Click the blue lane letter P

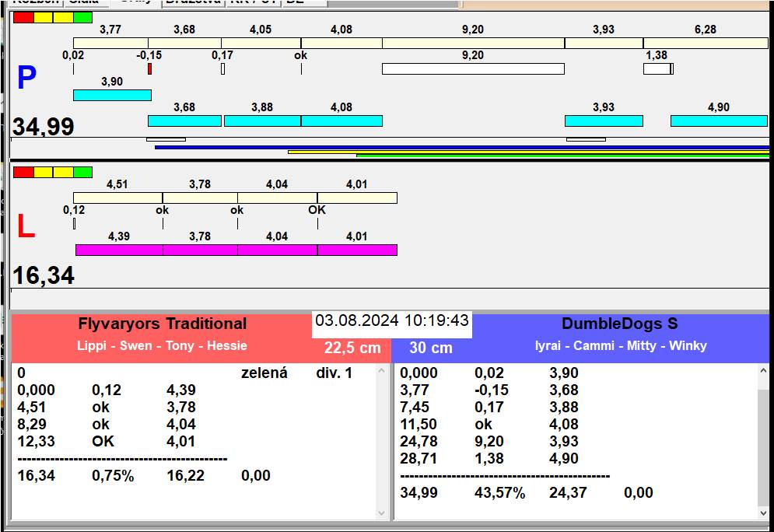click(26, 79)
